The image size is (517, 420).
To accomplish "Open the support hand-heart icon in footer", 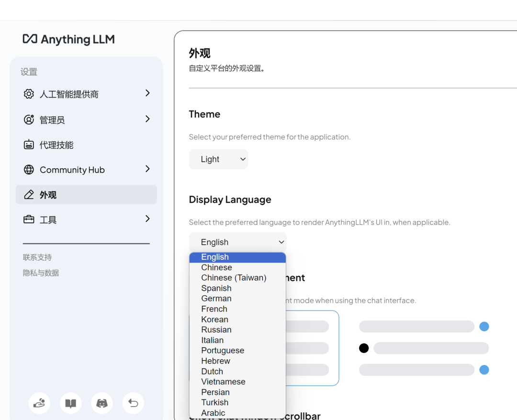I will (x=39, y=403).
